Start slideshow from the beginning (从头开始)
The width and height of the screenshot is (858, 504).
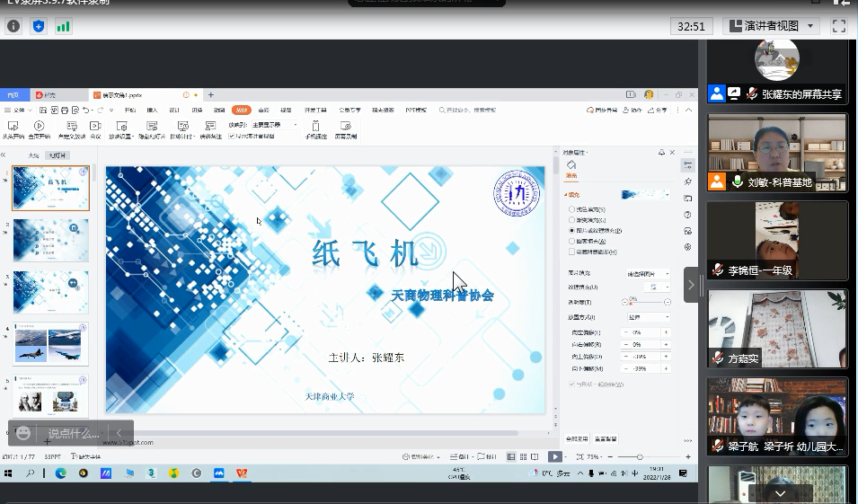point(13,127)
